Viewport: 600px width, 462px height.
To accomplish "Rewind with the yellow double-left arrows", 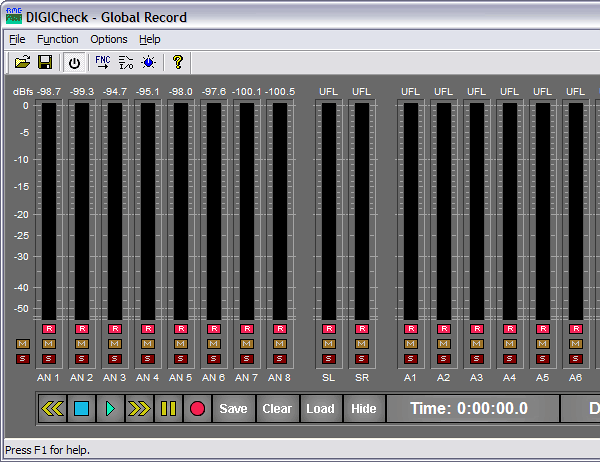I will (52, 408).
